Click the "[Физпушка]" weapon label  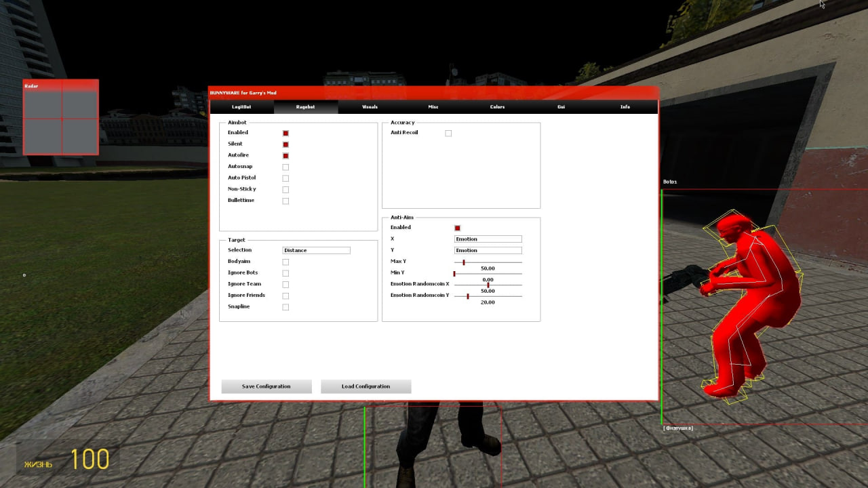(678, 428)
